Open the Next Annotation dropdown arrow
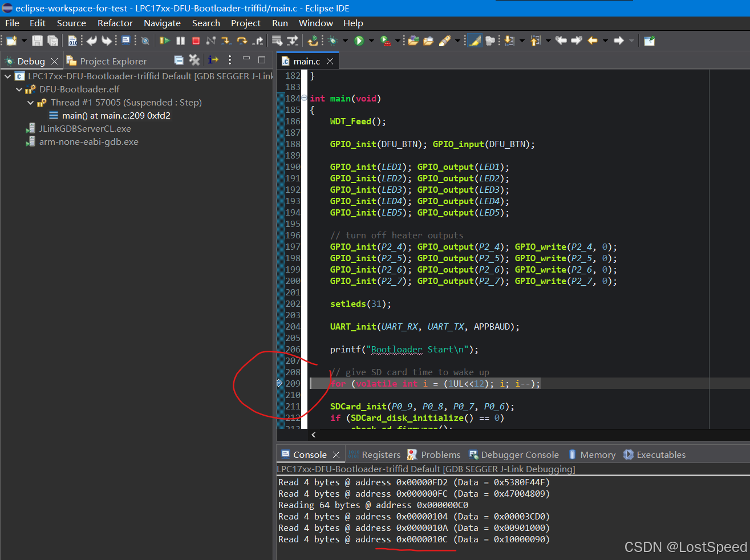Viewport: 750px width, 560px height. click(x=522, y=40)
